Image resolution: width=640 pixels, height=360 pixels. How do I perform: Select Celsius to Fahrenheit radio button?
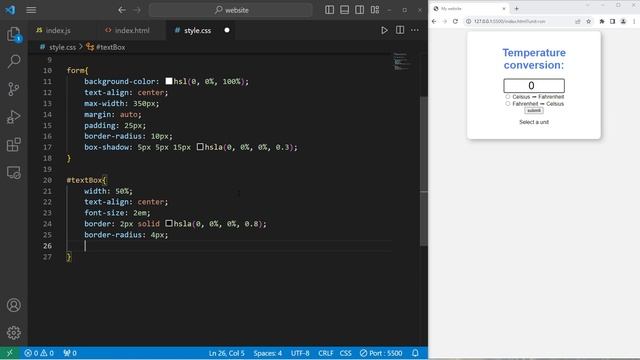tap(508, 97)
